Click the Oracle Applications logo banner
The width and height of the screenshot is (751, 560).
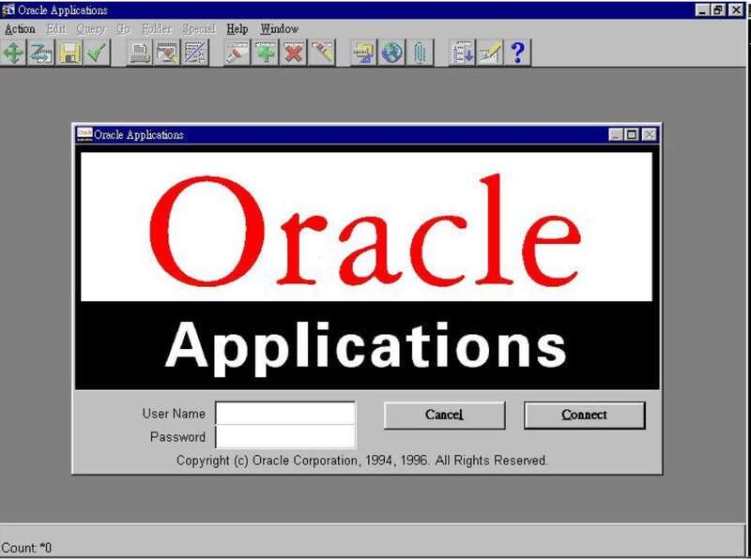point(367,268)
